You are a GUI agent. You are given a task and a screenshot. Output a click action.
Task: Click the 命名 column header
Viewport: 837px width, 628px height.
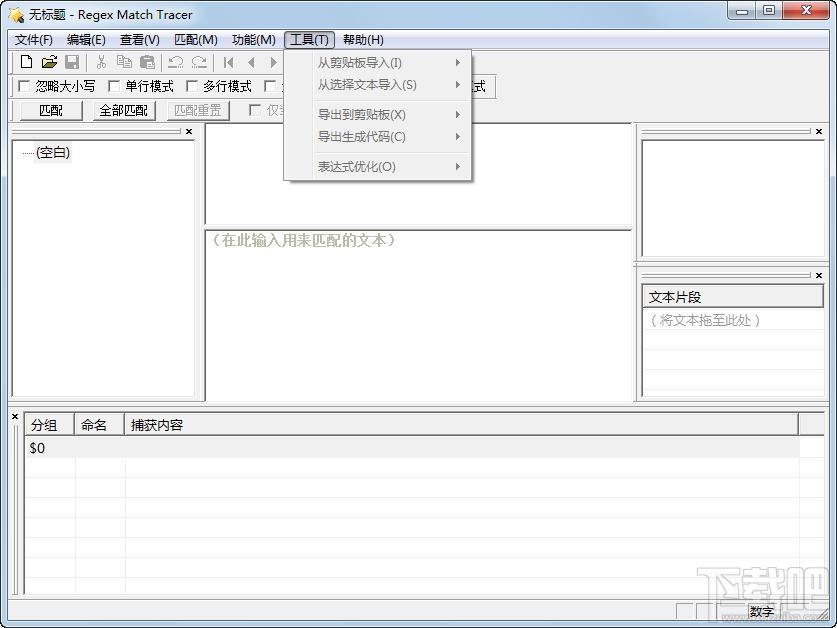pyautogui.click(x=99, y=425)
